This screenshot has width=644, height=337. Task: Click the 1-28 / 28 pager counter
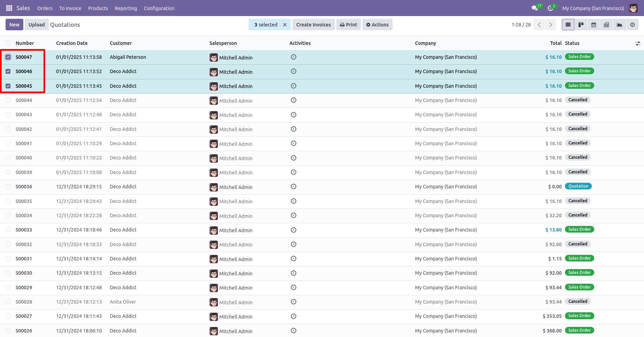[x=521, y=25]
